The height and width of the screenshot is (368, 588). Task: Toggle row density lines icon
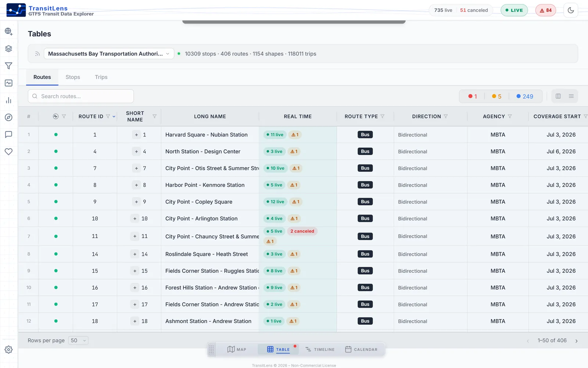tap(571, 96)
